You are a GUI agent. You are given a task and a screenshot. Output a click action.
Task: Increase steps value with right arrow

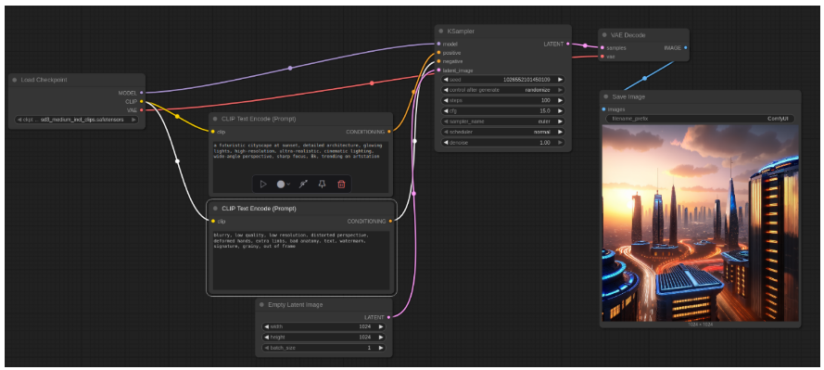(560, 100)
